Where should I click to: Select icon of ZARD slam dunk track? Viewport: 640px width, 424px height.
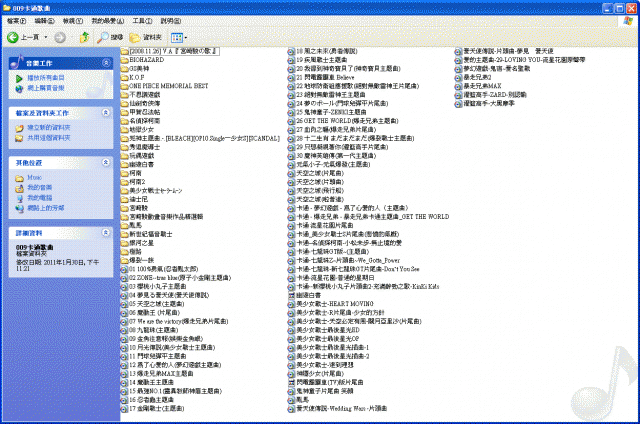(458, 95)
